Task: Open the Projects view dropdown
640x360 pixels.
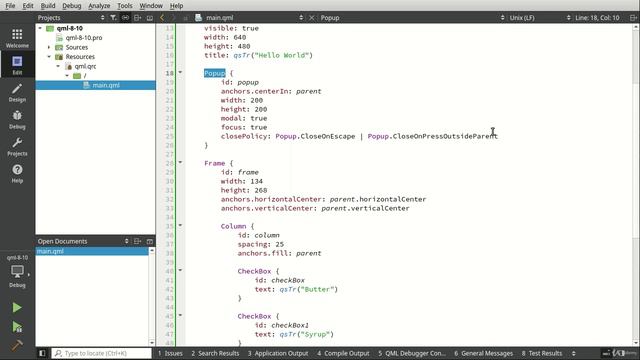Action: [x=102, y=18]
